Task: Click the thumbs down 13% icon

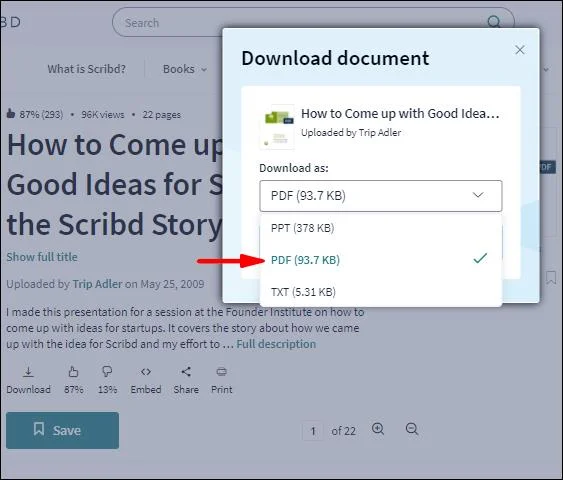Action: pyautogui.click(x=107, y=372)
